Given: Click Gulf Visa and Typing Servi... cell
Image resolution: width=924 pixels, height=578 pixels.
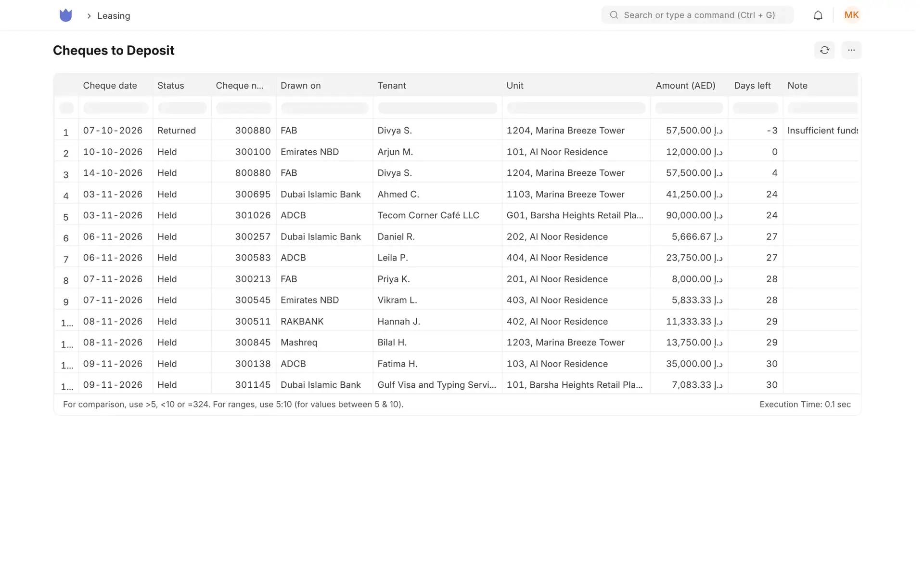Looking at the screenshot, I should [437, 385].
